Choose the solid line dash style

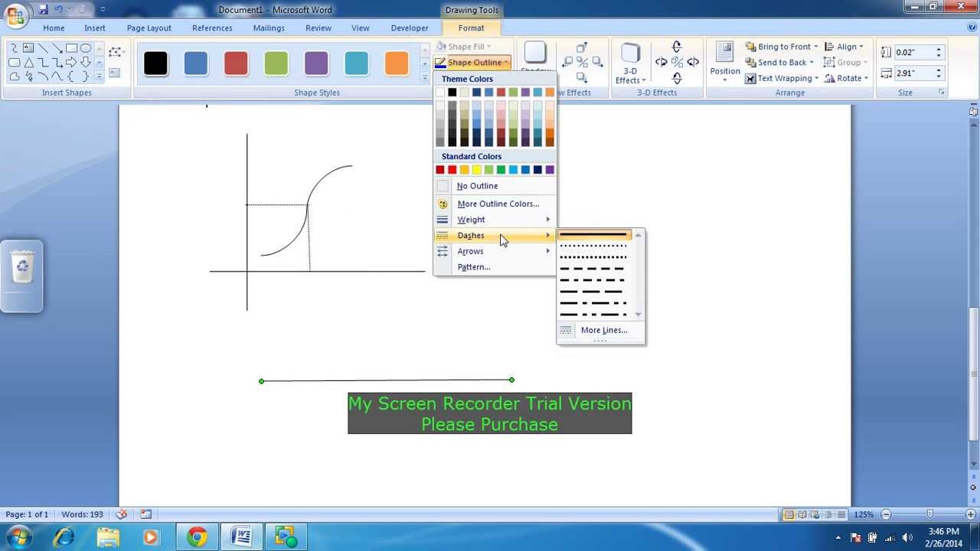(594, 235)
